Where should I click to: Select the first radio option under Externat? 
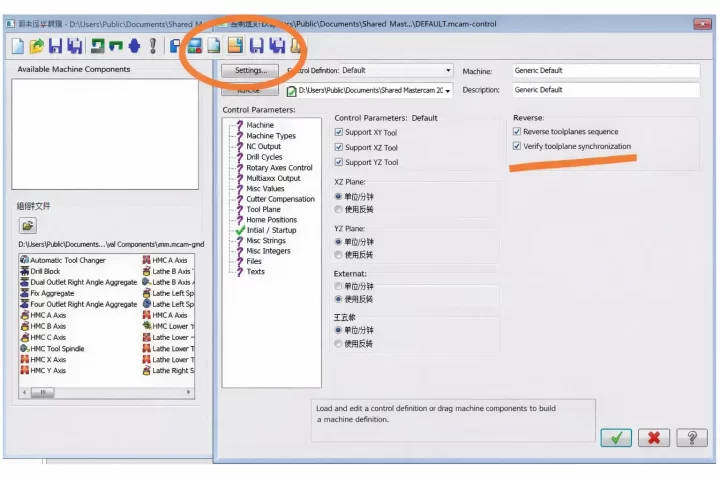coord(338,286)
